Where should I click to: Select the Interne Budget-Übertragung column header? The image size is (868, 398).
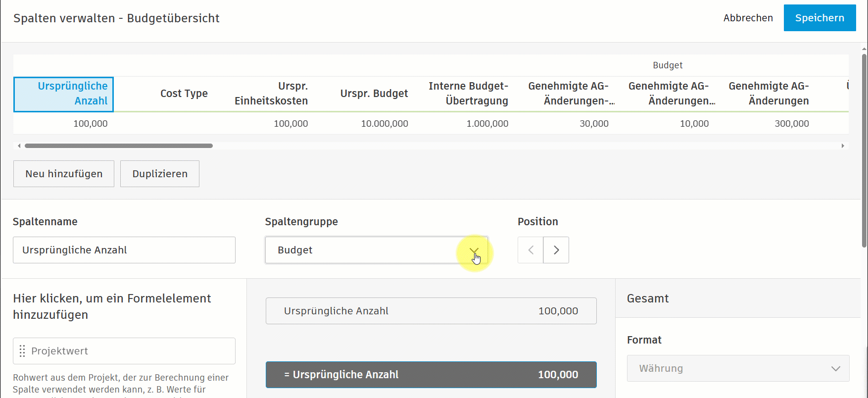468,94
